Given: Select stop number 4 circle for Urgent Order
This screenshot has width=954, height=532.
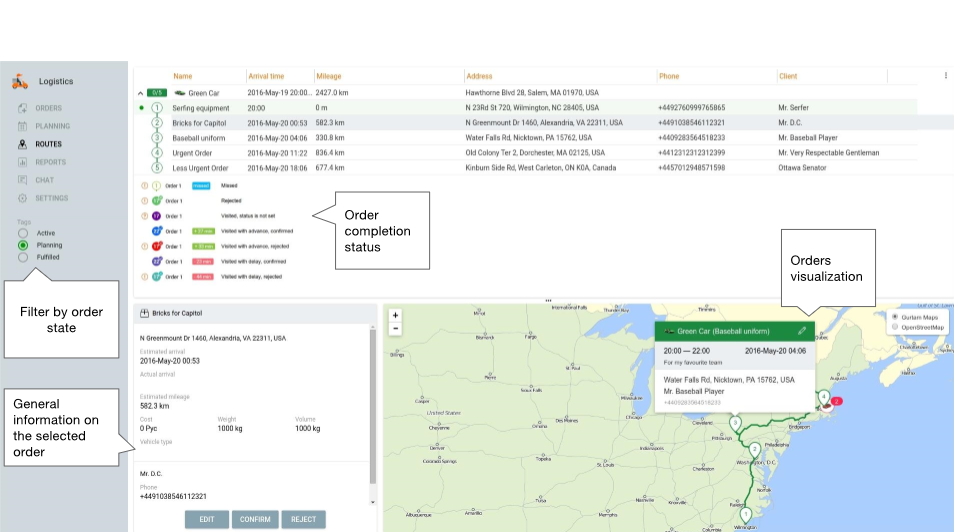Looking at the screenshot, I should tap(157, 153).
